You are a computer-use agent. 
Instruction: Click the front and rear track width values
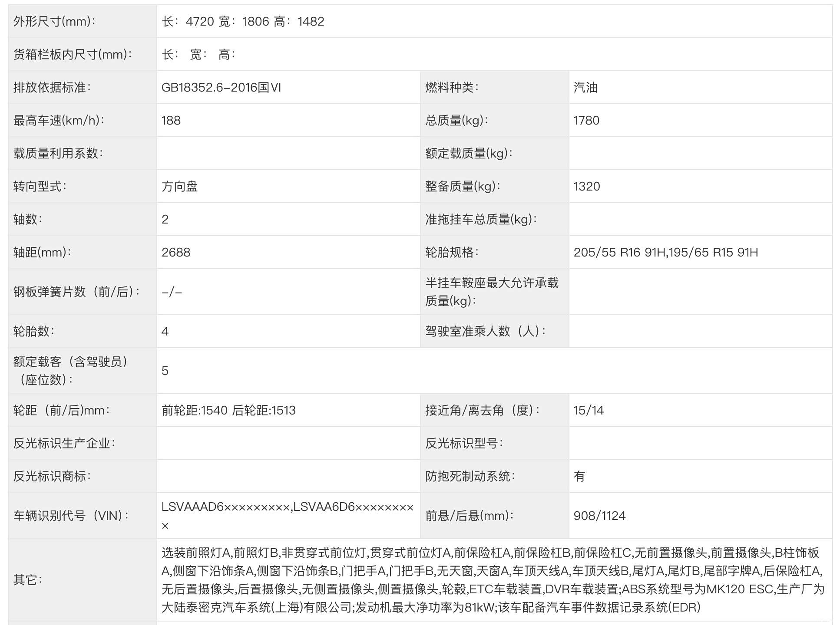(228, 410)
